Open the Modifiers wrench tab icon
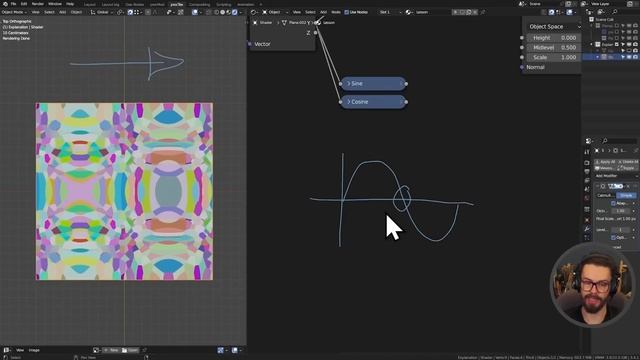Viewport: 640px width, 360px height. 587,229
